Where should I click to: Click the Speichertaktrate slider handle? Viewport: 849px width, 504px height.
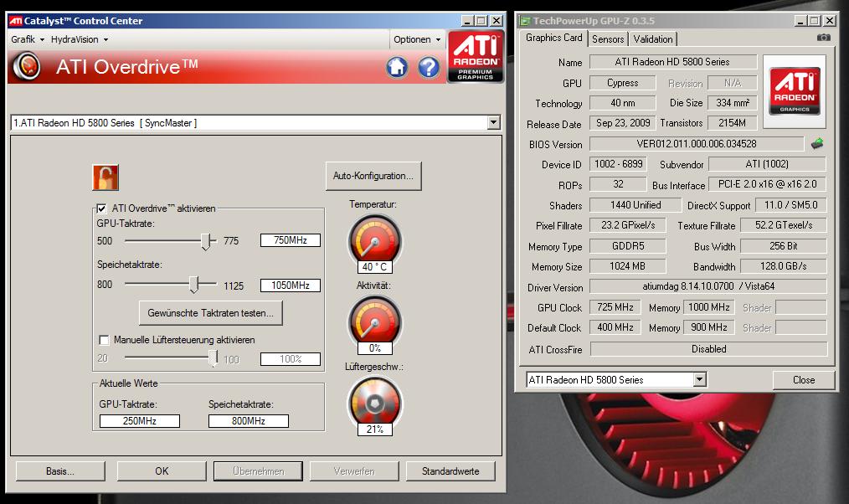coord(194,285)
